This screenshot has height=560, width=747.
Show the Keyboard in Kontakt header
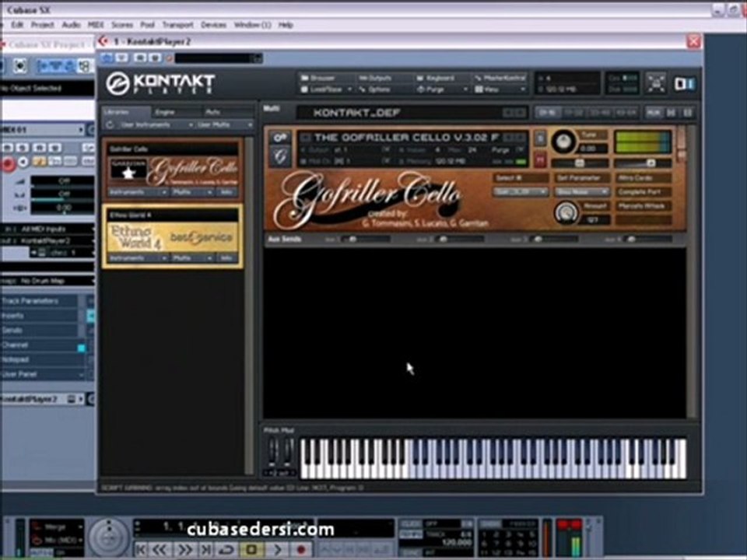(x=436, y=78)
